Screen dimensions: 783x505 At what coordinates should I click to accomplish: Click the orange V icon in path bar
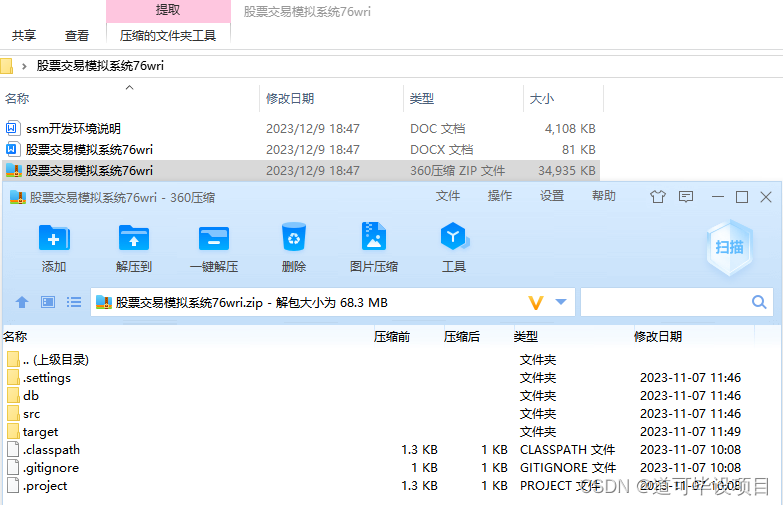pos(536,302)
